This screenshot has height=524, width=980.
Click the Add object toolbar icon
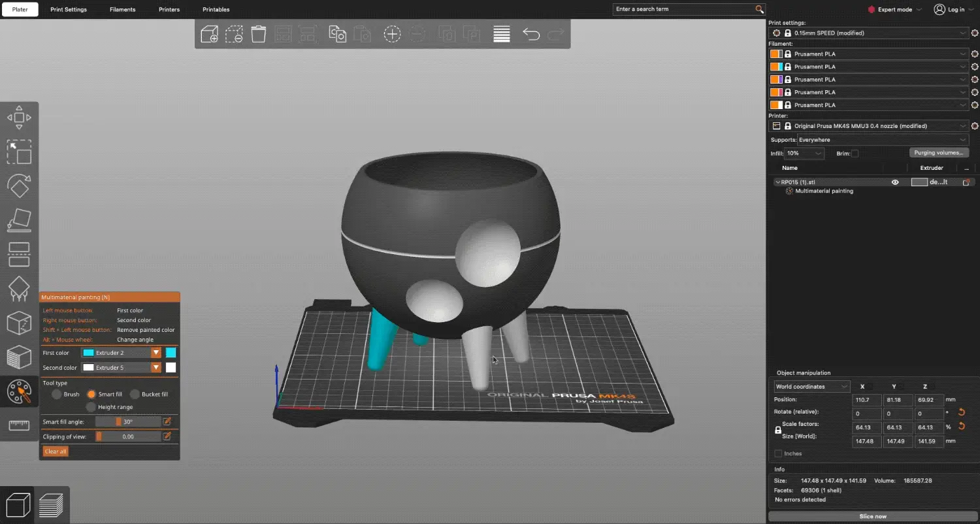click(210, 34)
